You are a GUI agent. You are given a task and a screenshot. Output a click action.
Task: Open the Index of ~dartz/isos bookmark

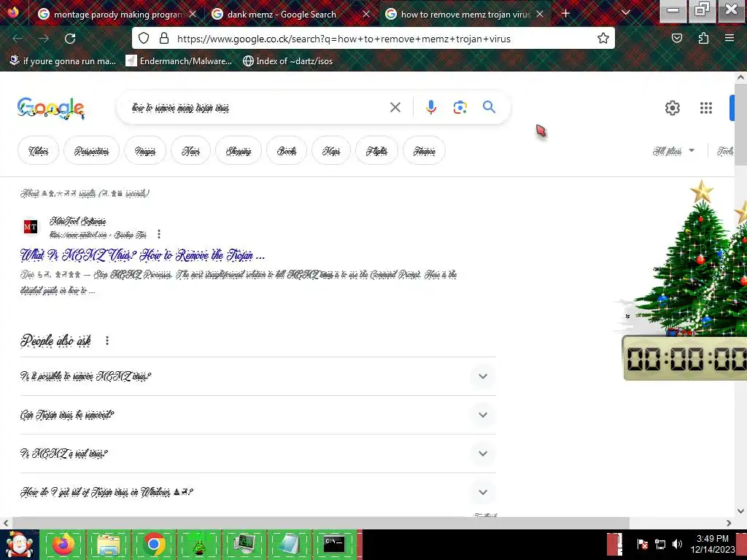(287, 61)
